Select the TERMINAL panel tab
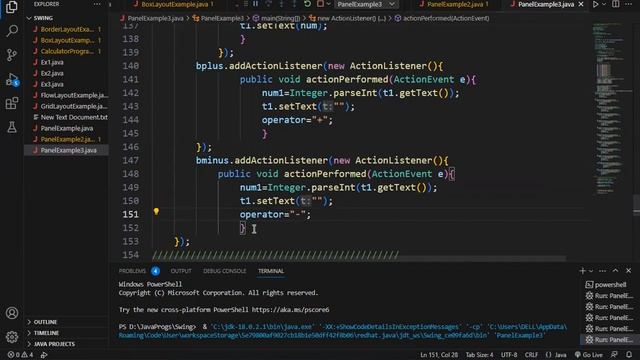The height and width of the screenshot is (360, 640). coord(271,271)
